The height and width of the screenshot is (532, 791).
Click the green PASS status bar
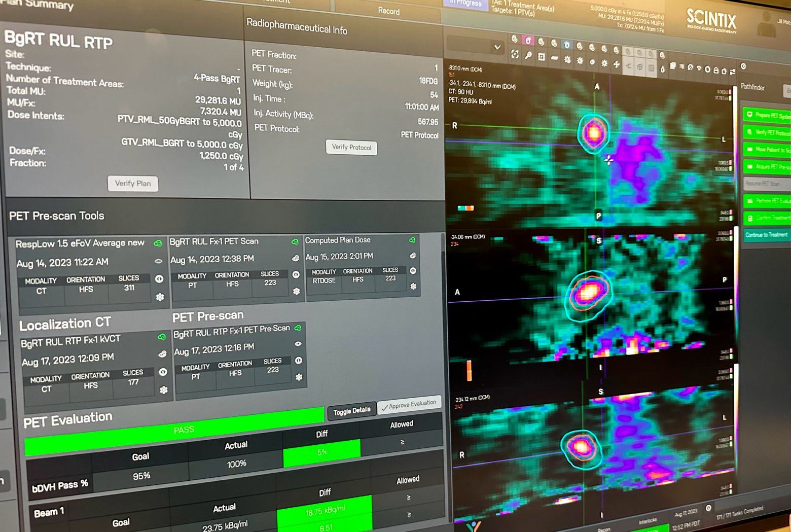[x=174, y=430]
